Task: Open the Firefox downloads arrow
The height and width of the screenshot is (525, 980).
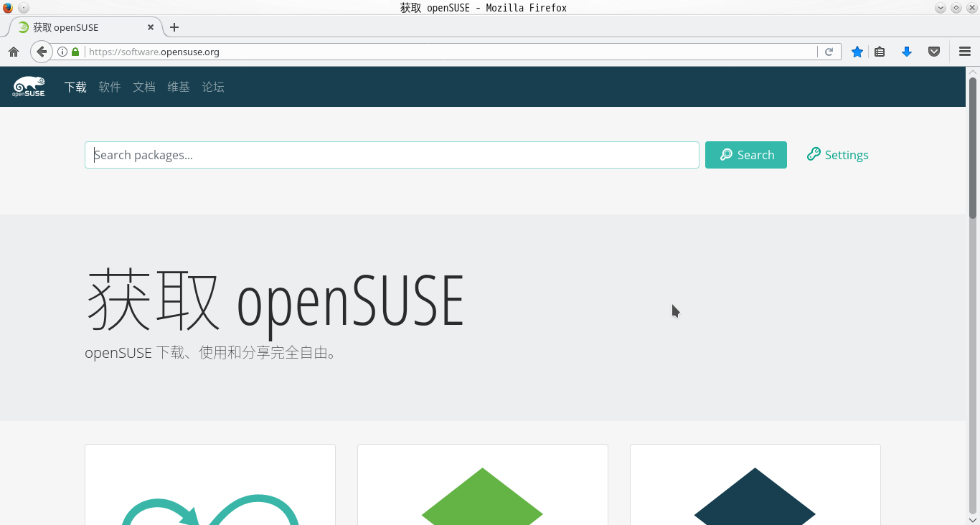Action: (906, 52)
